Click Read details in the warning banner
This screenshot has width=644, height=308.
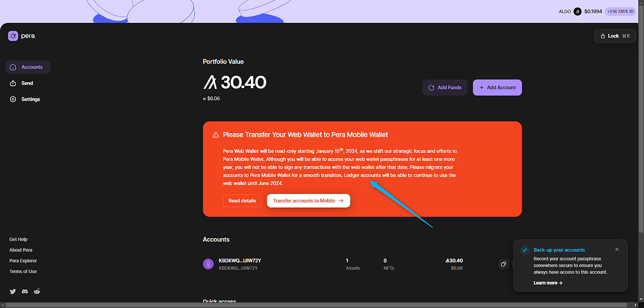pyautogui.click(x=243, y=200)
